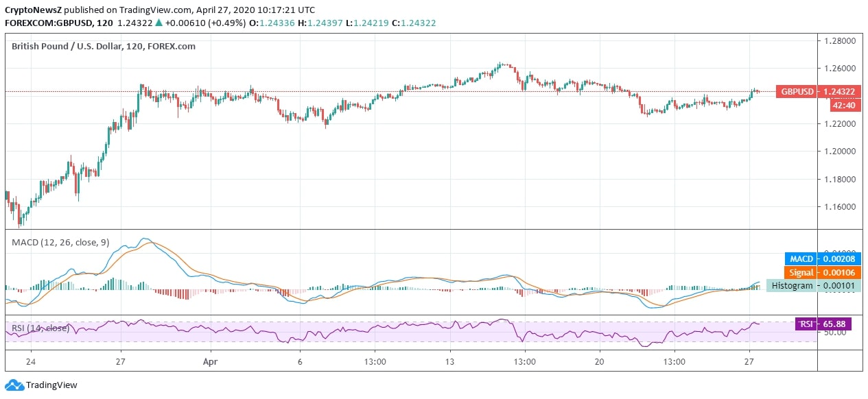
Task: Click the C:1.24322 close value
Action: pyautogui.click(x=414, y=23)
